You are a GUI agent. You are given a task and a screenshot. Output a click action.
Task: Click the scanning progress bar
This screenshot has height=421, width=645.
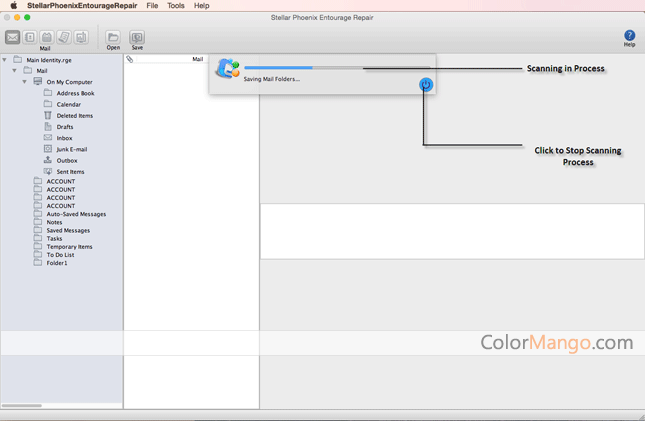click(337, 67)
